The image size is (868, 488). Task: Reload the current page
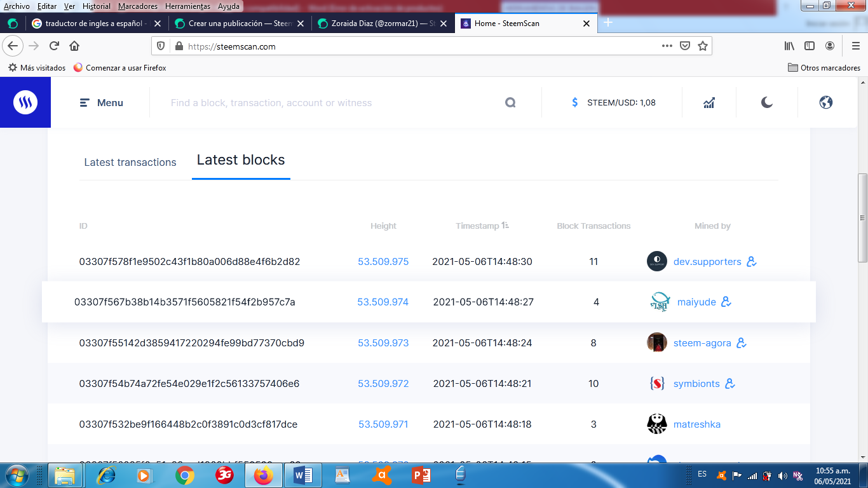click(x=54, y=46)
